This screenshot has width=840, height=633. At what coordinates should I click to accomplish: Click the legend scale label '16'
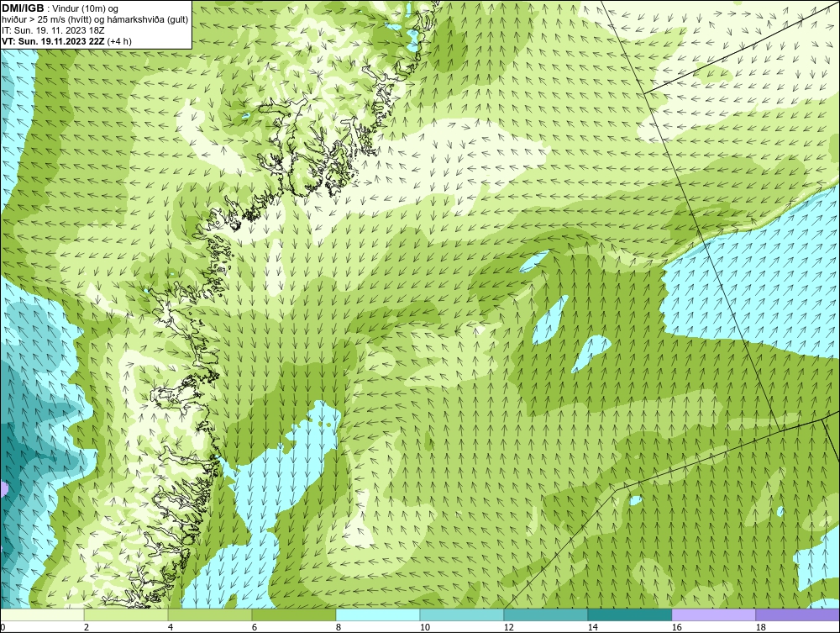[x=676, y=627]
